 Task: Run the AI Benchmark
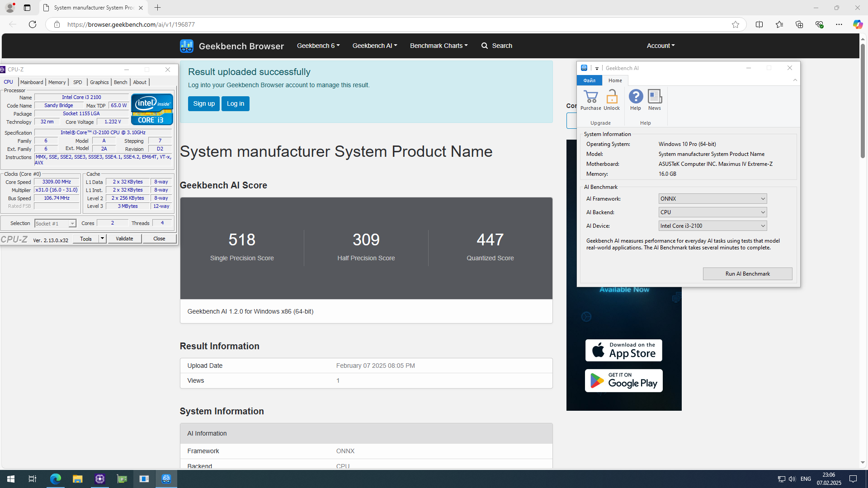pos(747,274)
